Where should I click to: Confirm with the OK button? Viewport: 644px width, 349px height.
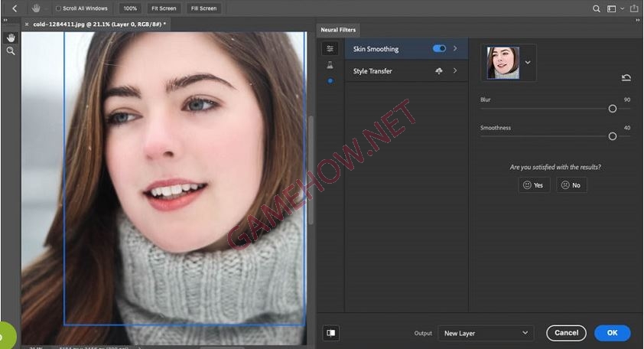click(613, 333)
